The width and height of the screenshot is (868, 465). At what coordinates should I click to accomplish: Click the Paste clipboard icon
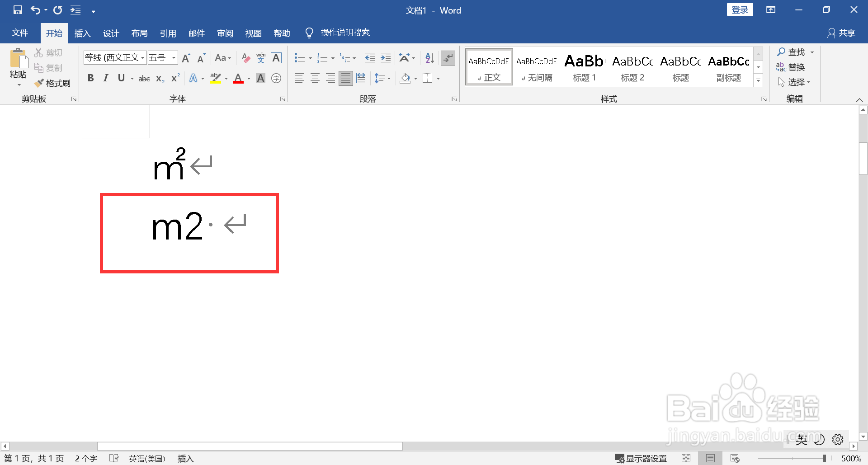click(19, 59)
